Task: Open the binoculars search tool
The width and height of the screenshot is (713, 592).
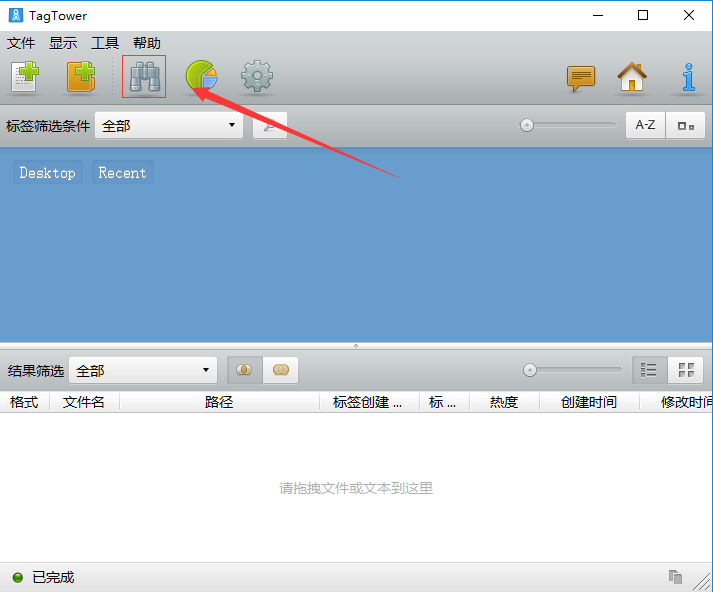Action: click(144, 76)
